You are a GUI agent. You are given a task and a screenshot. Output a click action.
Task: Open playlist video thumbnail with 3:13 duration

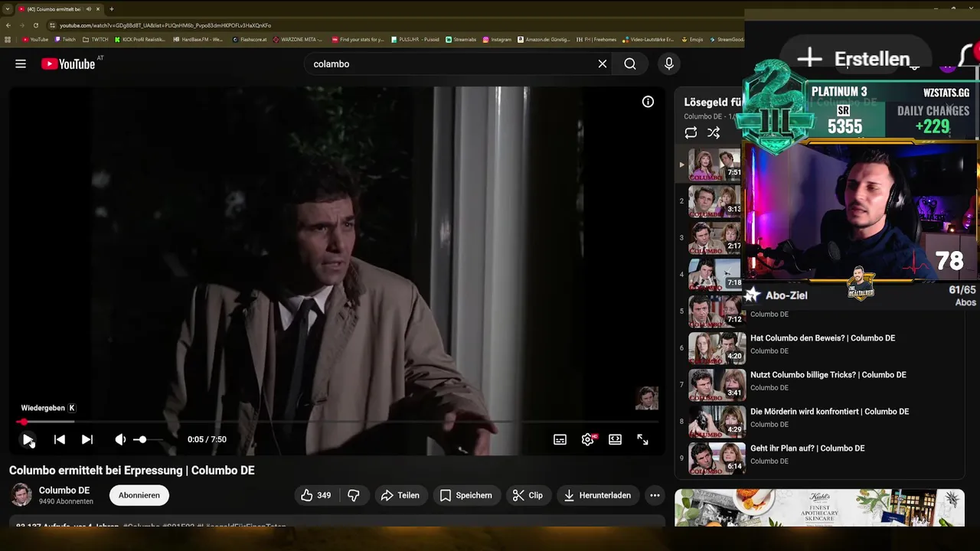(x=715, y=201)
